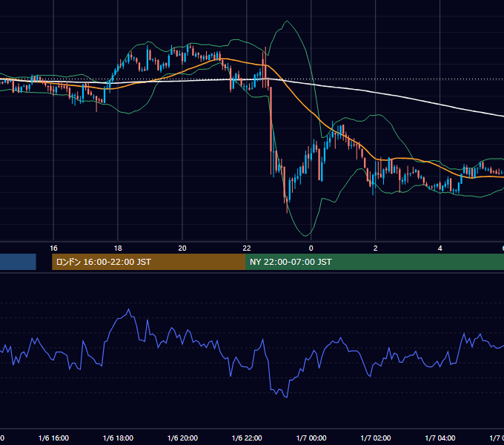Click the blue session bar before London

tap(18, 262)
